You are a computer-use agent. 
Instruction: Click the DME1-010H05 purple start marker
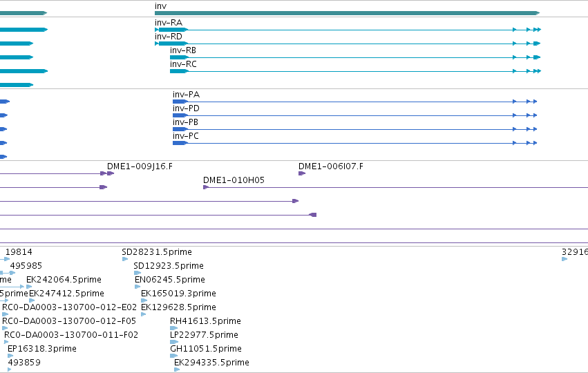(206, 187)
